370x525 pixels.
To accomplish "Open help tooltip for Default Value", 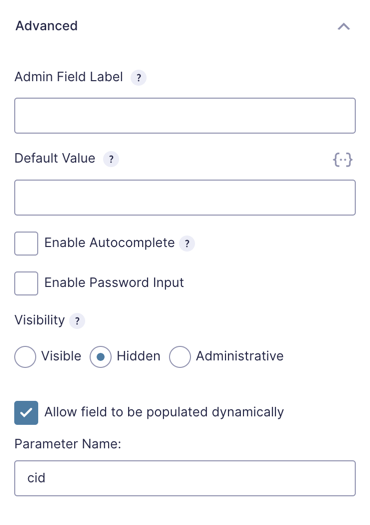I will [x=111, y=159].
